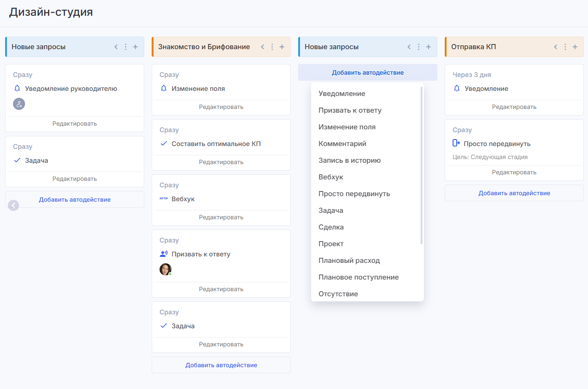
Task: Click the grey unassigned user icon
Action: click(19, 104)
